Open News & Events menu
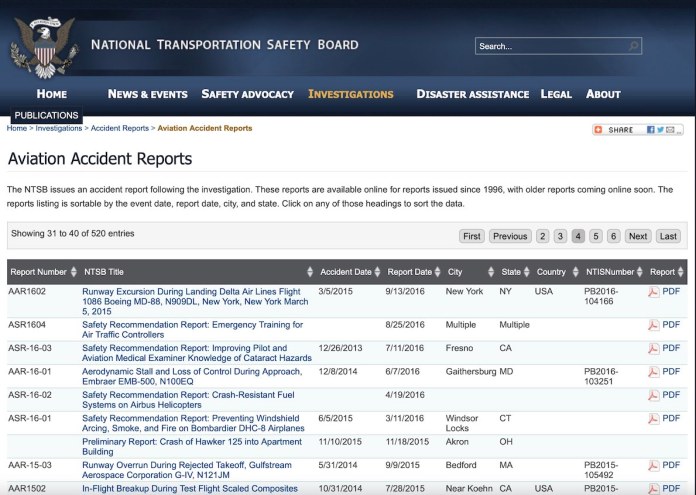The height and width of the screenshot is (495, 696). [147, 94]
